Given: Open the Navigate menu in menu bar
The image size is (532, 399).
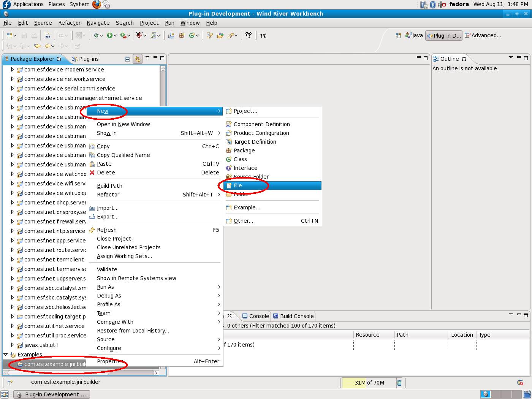Looking at the screenshot, I should tap(98, 23).
